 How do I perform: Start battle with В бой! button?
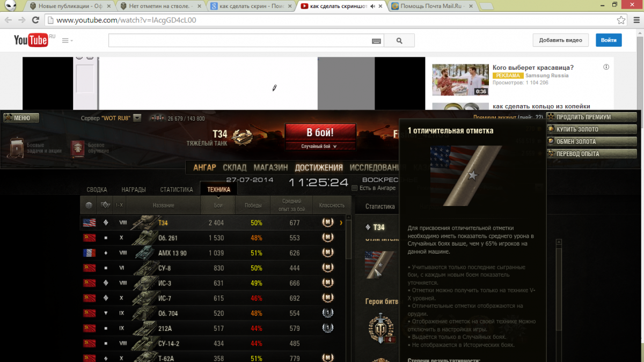click(x=320, y=132)
